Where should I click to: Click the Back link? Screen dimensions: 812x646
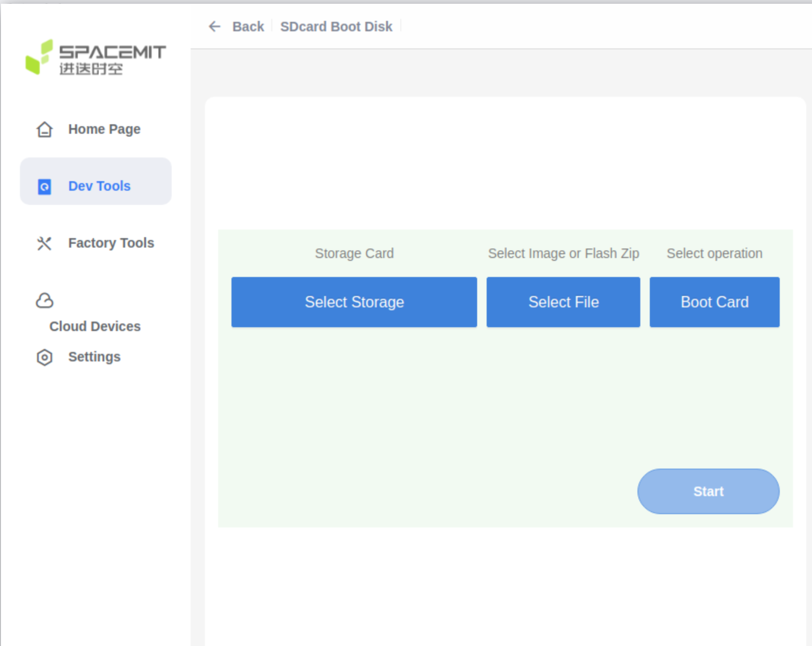(248, 26)
